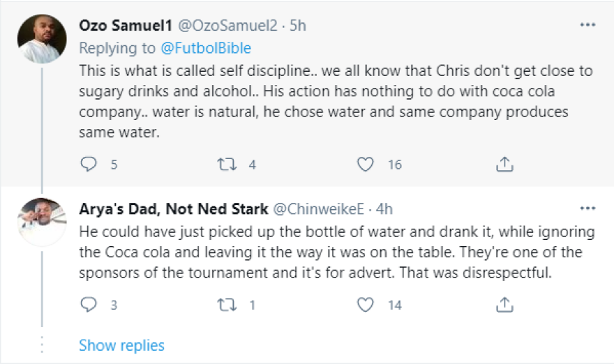
Task: Retweet Ozo Samuel1's tweet
Action: click(227, 165)
